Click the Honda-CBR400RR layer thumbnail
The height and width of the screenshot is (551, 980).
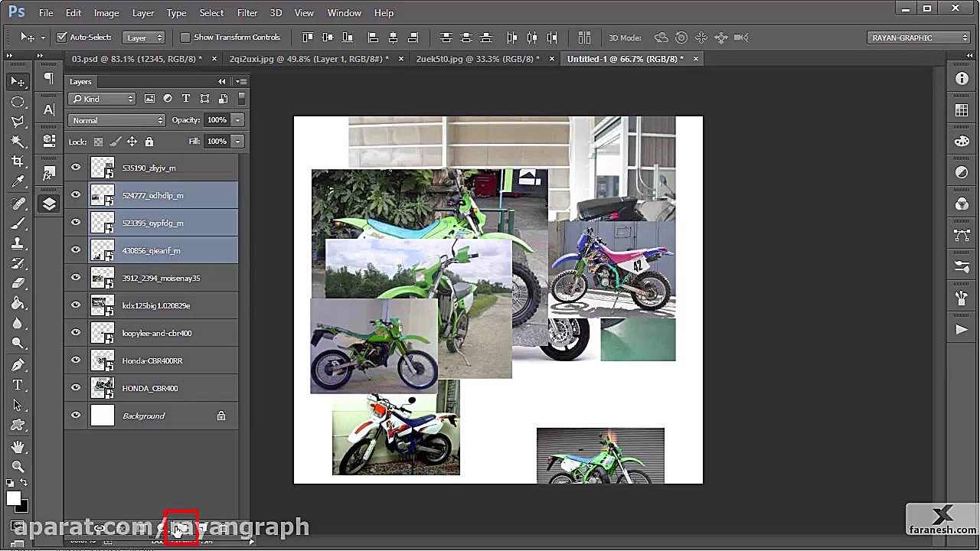(103, 360)
